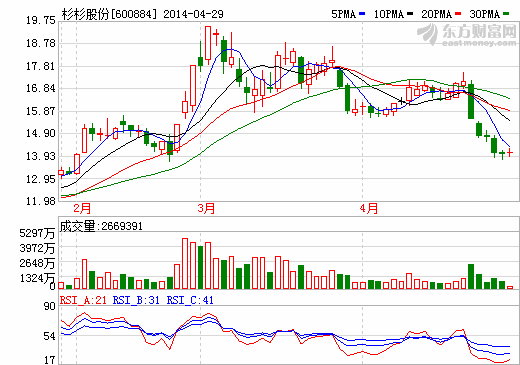Click the RSI_B:31 indicator label
This screenshot has height=365, width=520.
point(136,300)
